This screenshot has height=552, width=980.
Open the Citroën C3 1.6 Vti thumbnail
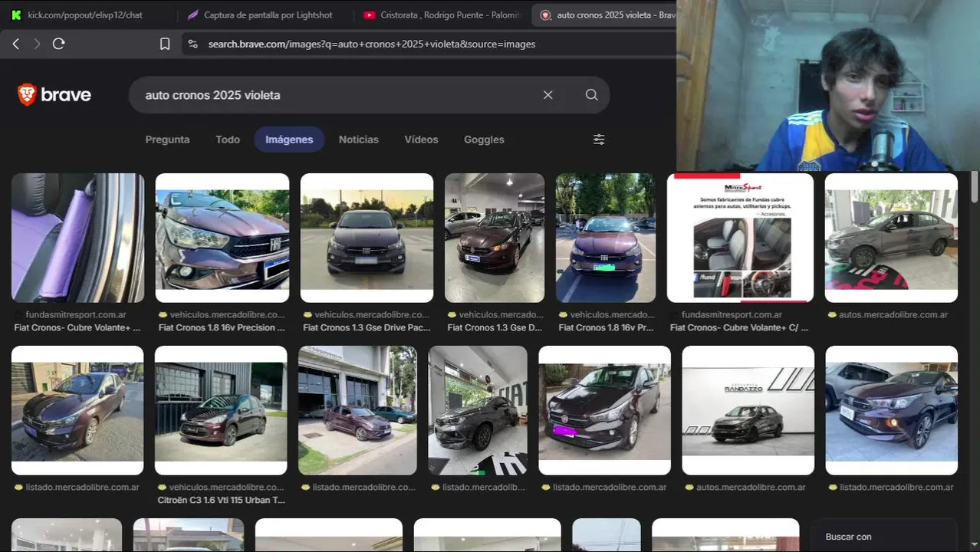[x=221, y=410]
